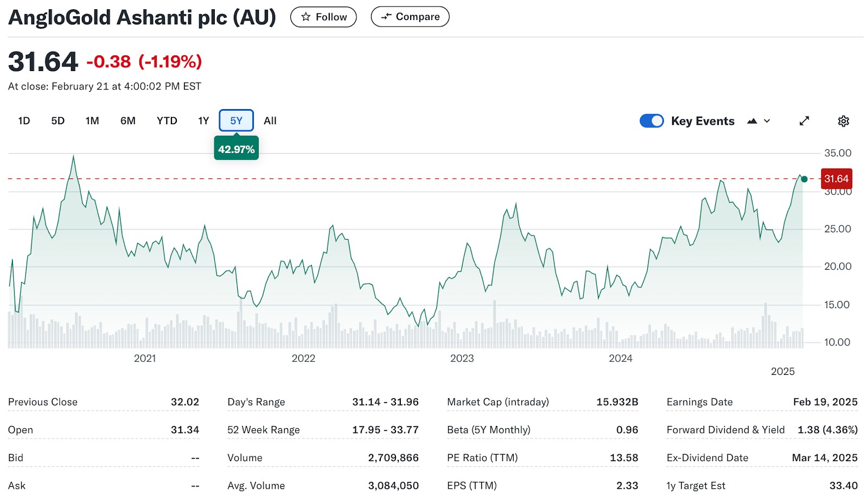Expand chart type dropdown chevron
Image resolution: width=868 pixels, height=497 pixels.
click(767, 121)
